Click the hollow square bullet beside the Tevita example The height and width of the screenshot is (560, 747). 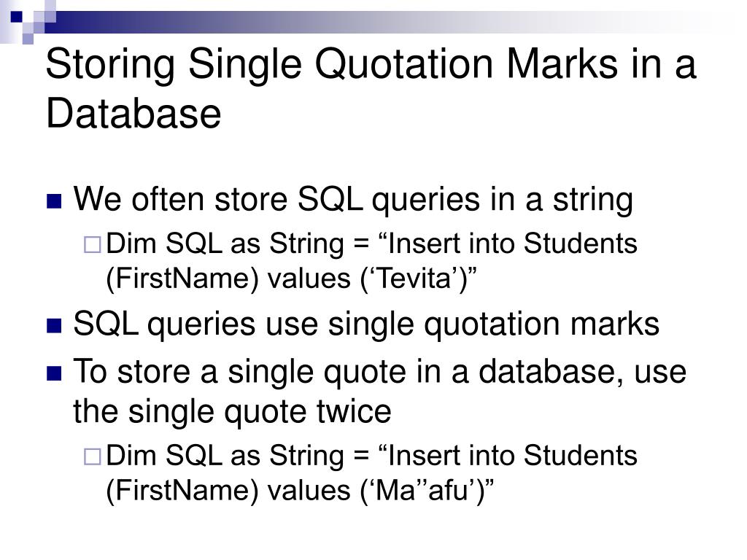click(93, 245)
